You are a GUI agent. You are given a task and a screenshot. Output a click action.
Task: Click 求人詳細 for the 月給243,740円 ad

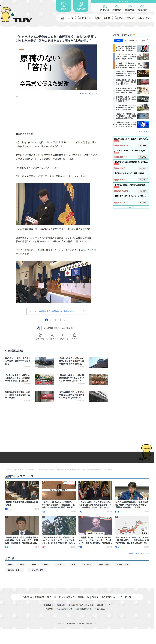(143, 191)
